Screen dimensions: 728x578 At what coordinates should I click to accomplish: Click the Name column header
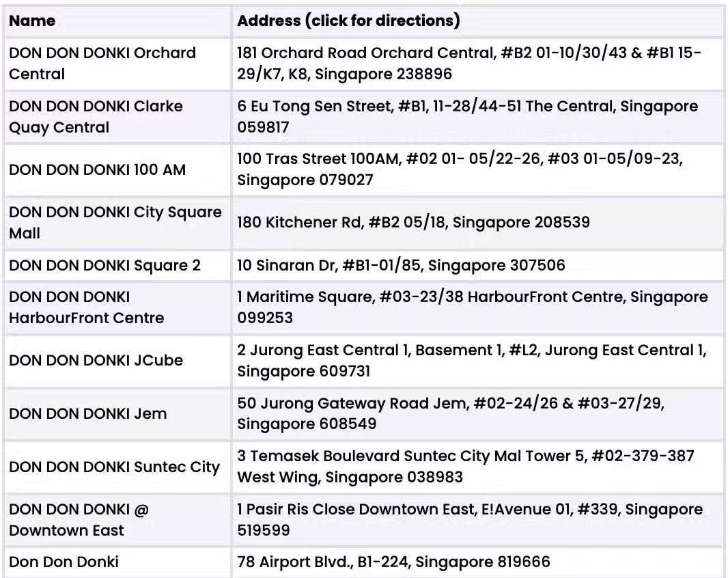click(32, 21)
